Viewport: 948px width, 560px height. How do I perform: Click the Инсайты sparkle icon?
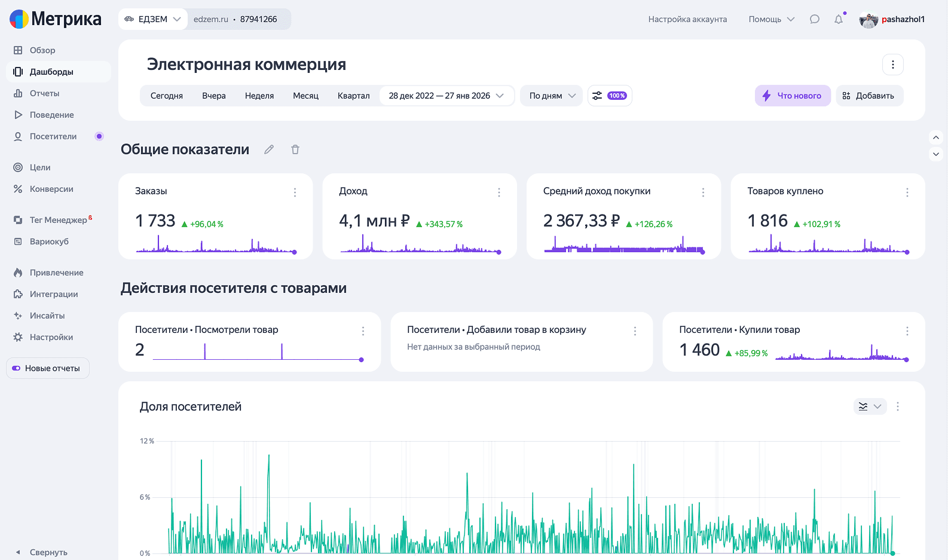click(x=18, y=316)
